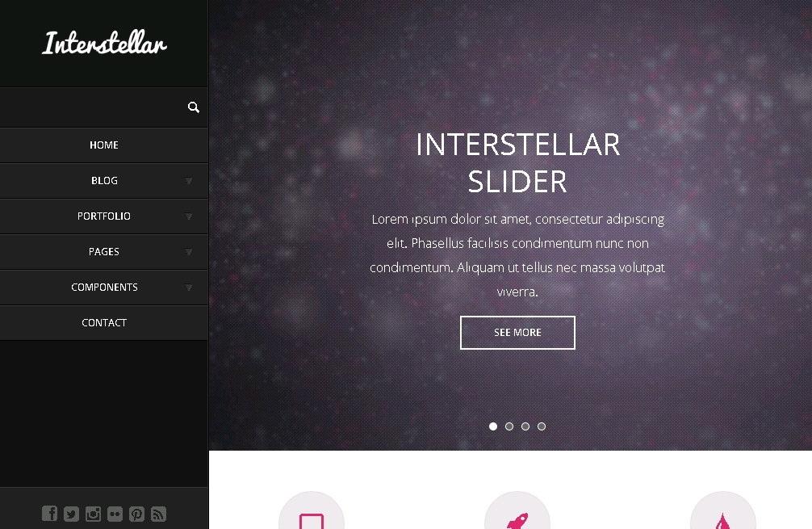Open the Facebook social icon
The width and height of the screenshot is (812, 529).
(50, 514)
